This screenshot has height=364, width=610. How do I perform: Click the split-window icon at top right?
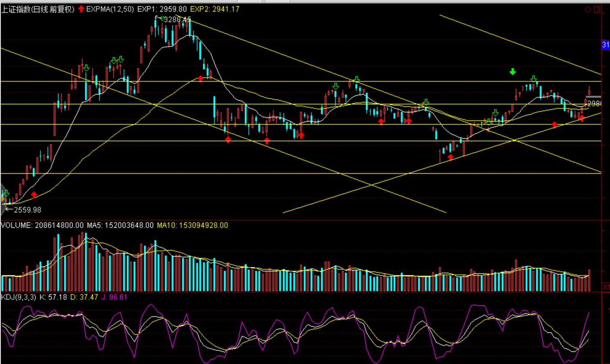tap(597, 9)
